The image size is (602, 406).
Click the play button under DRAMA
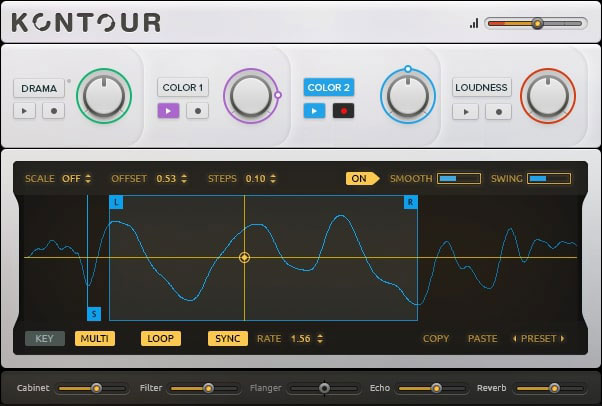tap(25, 111)
